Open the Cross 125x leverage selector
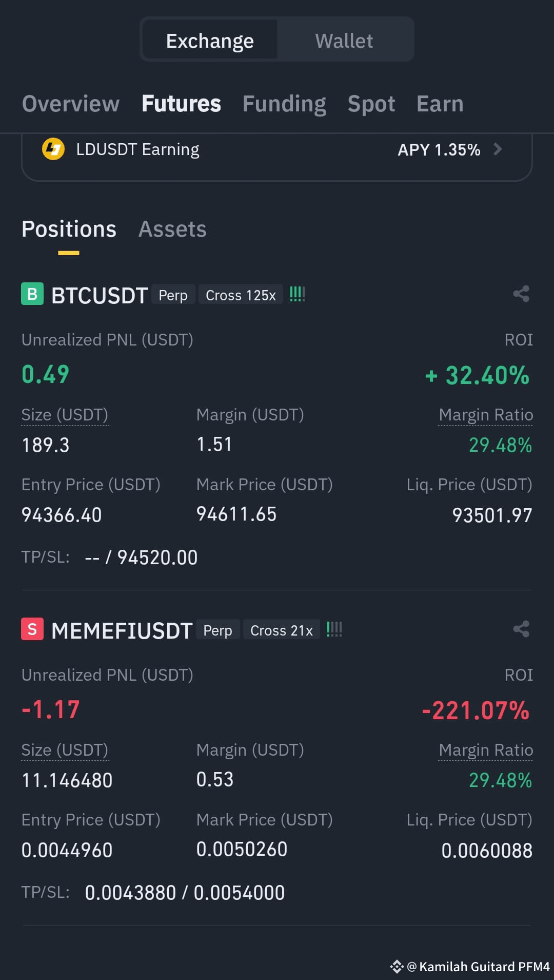554x980 pixels. 241,295
